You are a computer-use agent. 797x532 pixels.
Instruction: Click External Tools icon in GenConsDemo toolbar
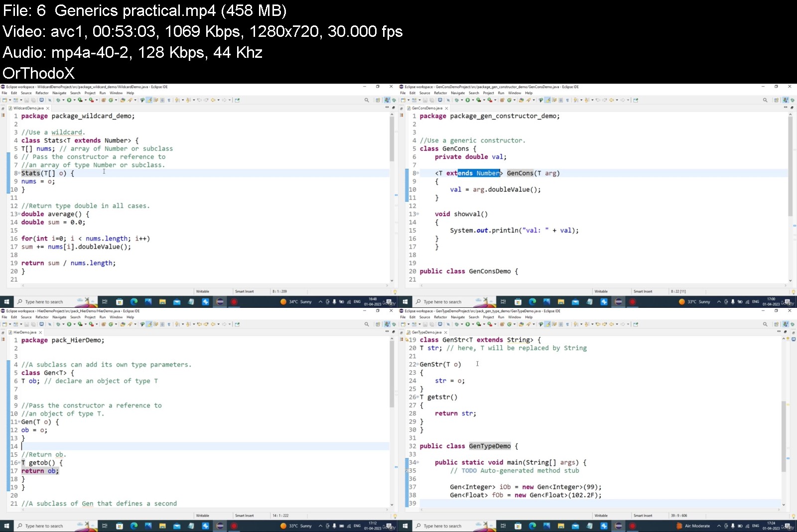click(490, 100)
